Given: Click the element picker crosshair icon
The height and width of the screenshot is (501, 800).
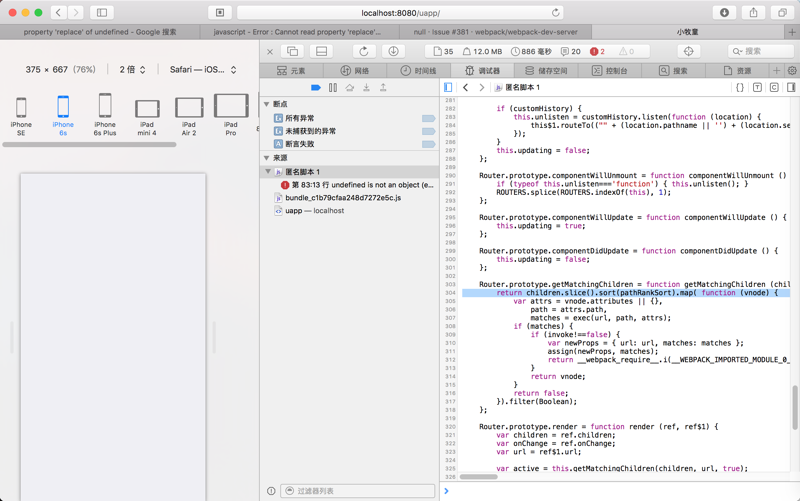Looking at the screenshot, I should (x=688, y=51).
